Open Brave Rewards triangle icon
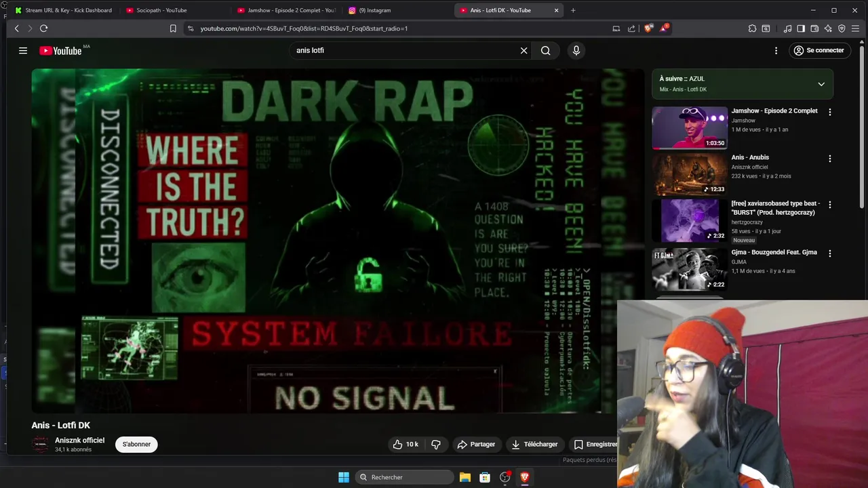This screenshot has width=868, height=488. [665, 28]
